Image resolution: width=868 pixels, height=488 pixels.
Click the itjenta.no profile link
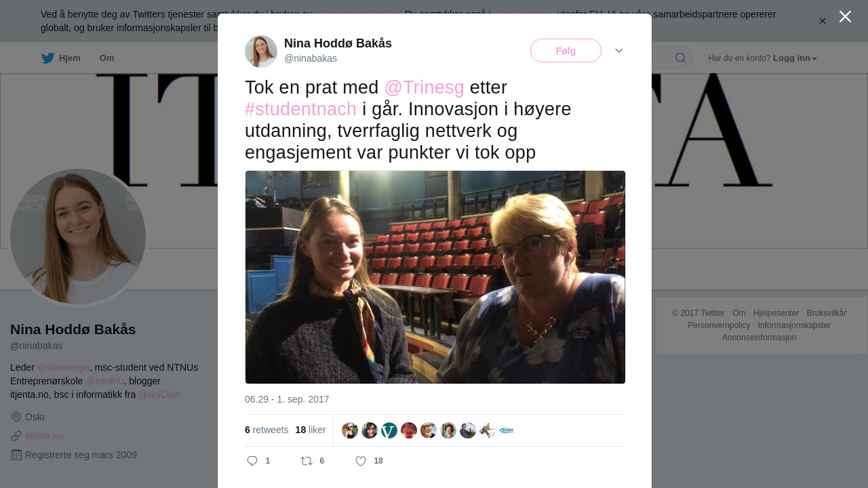44,436
